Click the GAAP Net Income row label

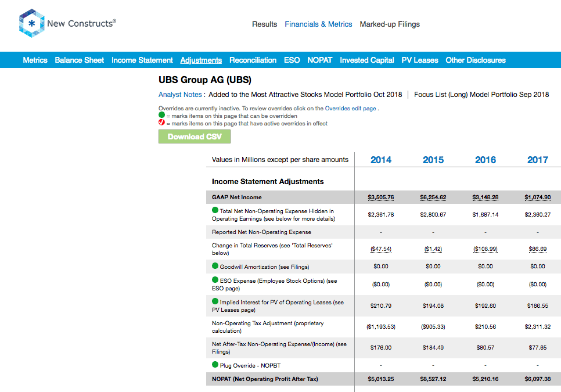coord(236,197)
